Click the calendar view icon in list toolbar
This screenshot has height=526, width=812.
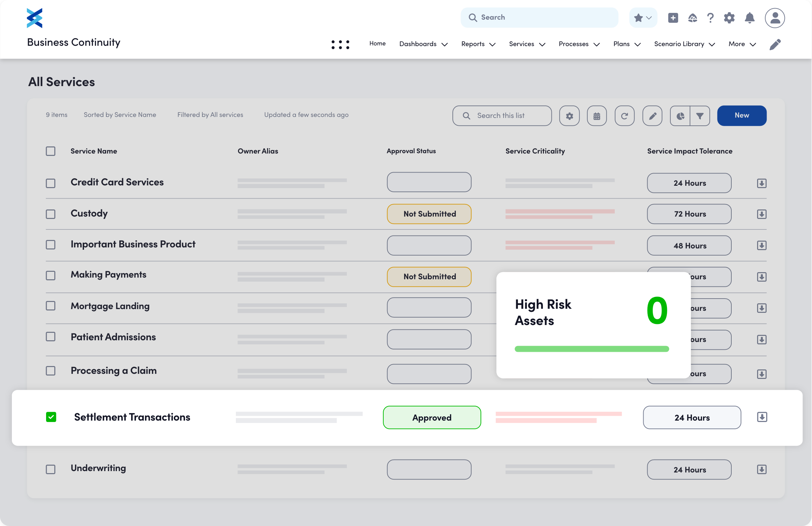(x=596, y=116)
